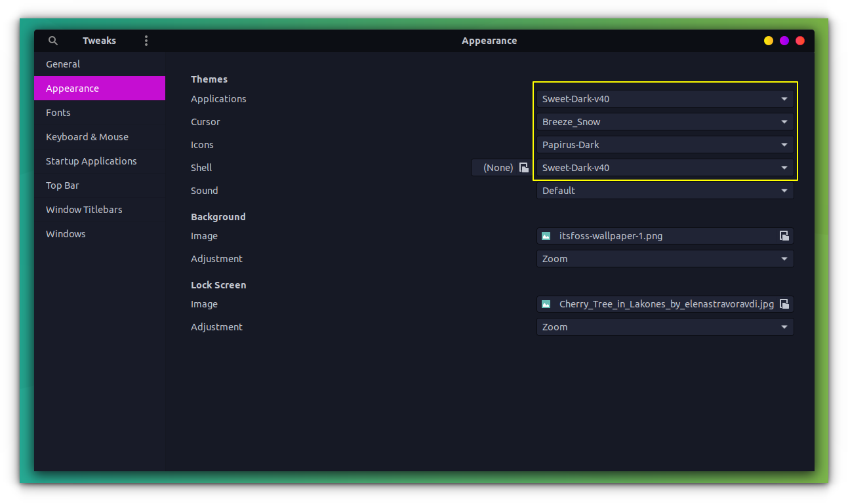Open the Lock Screen Adjustment dropdown
This screenshot has width=848, height=504.
pyautogui.click(x=664, y=326)
